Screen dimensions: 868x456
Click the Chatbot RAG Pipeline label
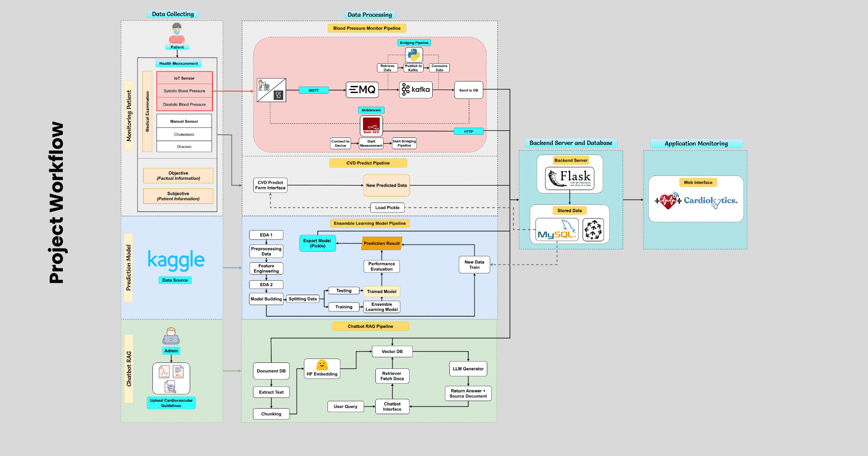click(x=370, y=326)
